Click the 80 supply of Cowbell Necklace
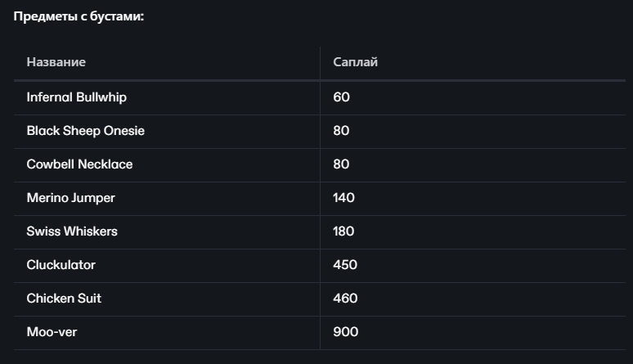This screenshot has width=633, height=364. pyautogui.click(x=342, y=164)
